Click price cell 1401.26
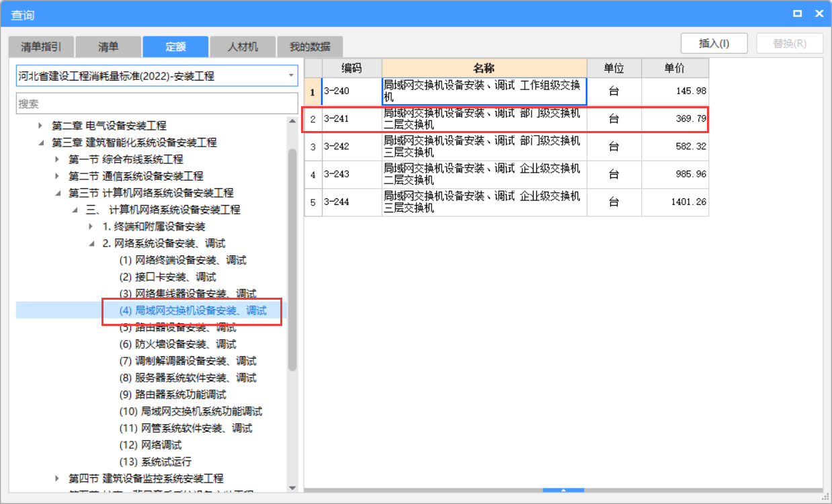 tap(675, 202)
